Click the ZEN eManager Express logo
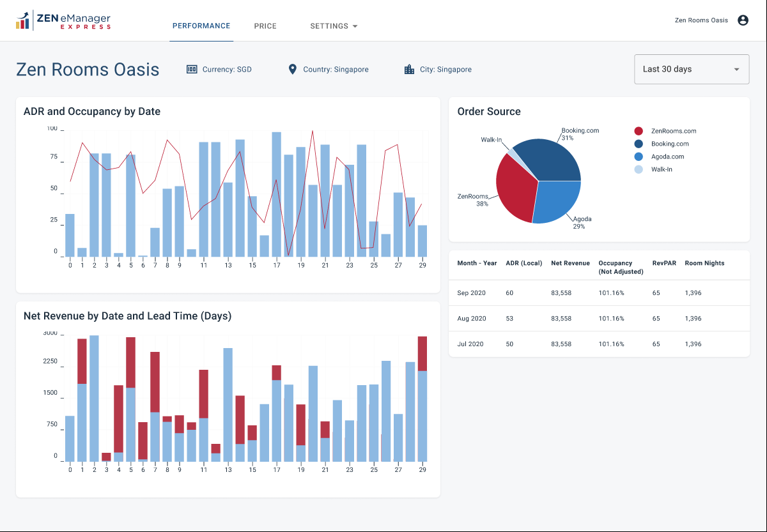 coord(63,20)
